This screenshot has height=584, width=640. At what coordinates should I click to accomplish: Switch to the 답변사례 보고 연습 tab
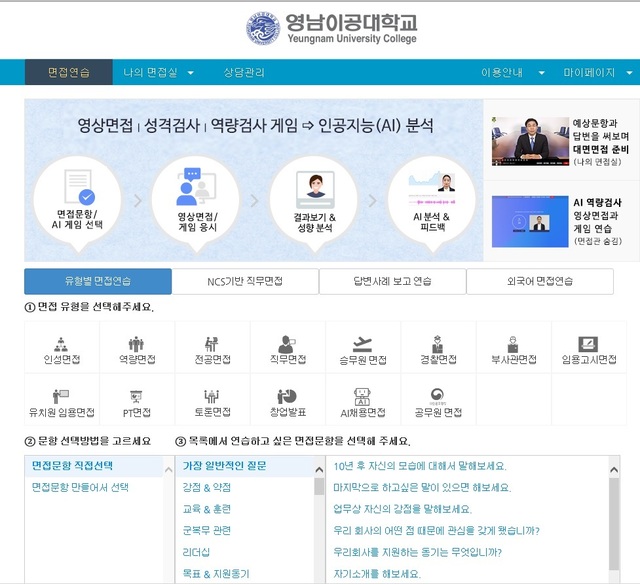392,281
